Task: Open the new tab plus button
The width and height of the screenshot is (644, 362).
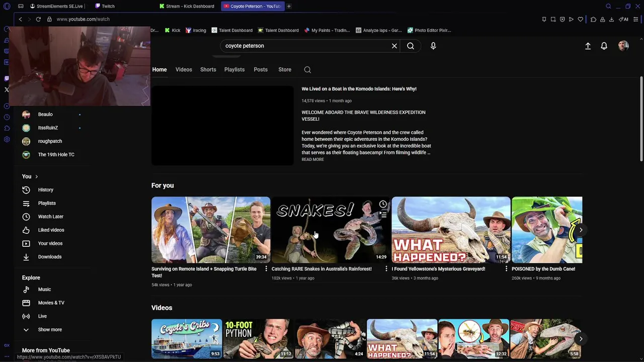Action: pos(289,6)
